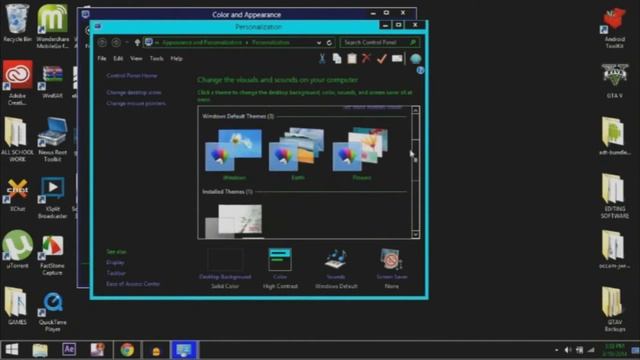Viewport: 640px width, 360px height.
Task: Open Google Chrome from the taskbar
Action: point(127,350)
